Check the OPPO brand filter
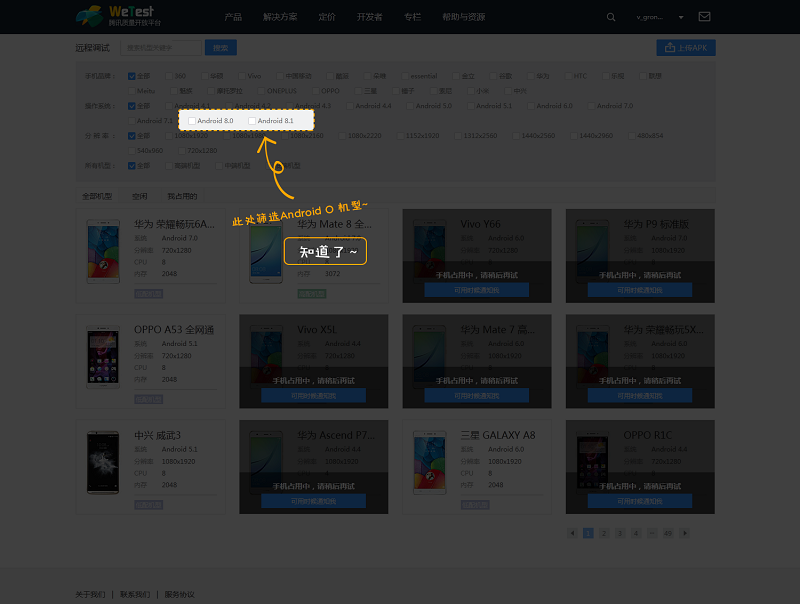800x604 pixels. (x=316, y=91)
